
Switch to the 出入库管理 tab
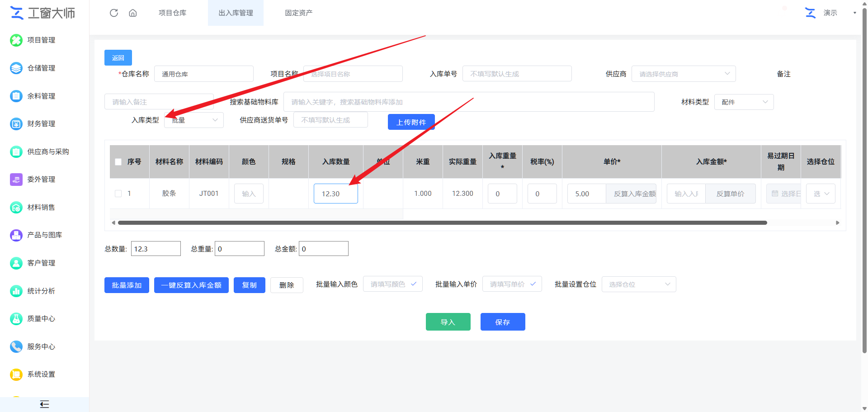[236, 13]
